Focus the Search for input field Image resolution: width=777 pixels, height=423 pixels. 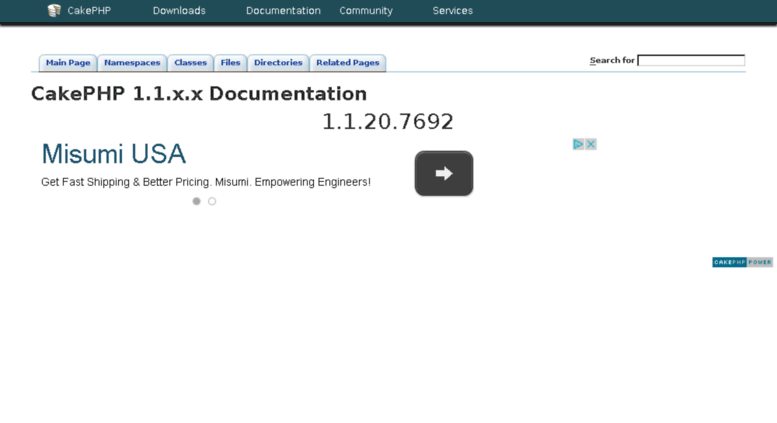coord(691,60)
